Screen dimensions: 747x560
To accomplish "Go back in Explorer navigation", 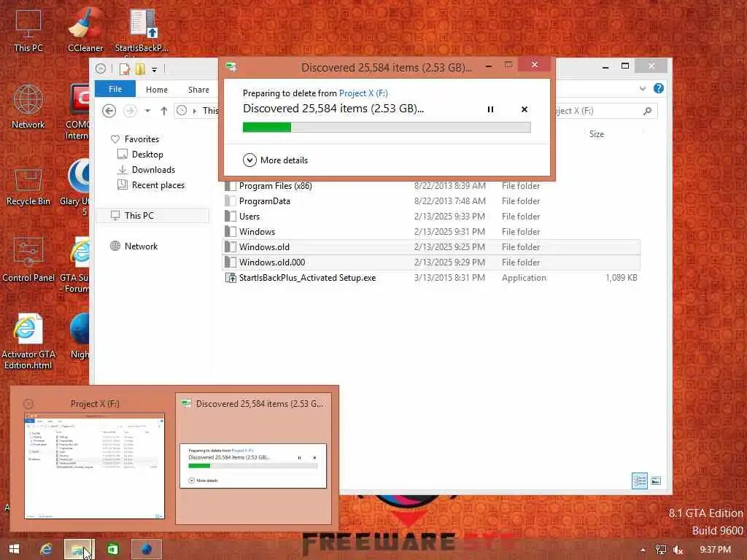I will [x=109, y=111].
